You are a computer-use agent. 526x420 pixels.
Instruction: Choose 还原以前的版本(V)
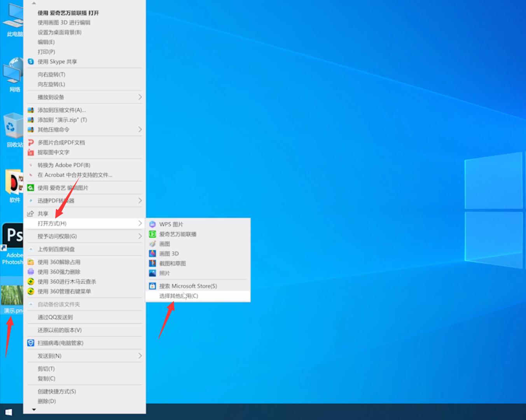[x=59, y=330]
